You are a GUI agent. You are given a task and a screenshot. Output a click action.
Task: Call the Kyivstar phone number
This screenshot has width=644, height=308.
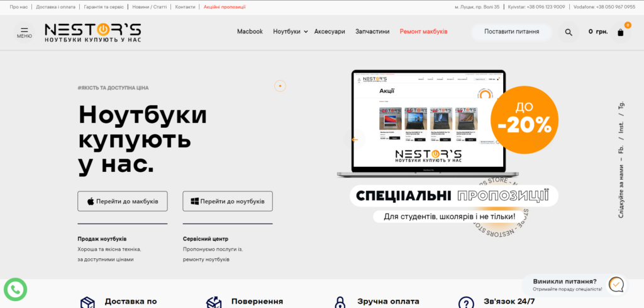click(x=536, y=7)
